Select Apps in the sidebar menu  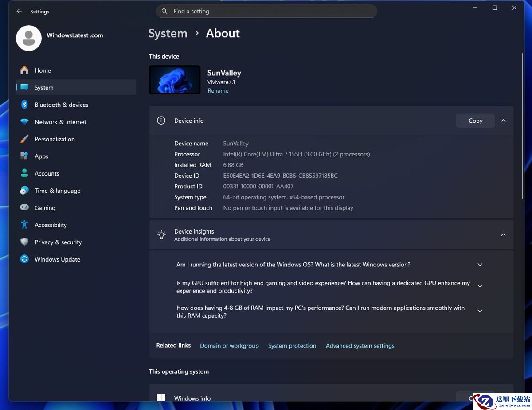[x=42, y=156]
